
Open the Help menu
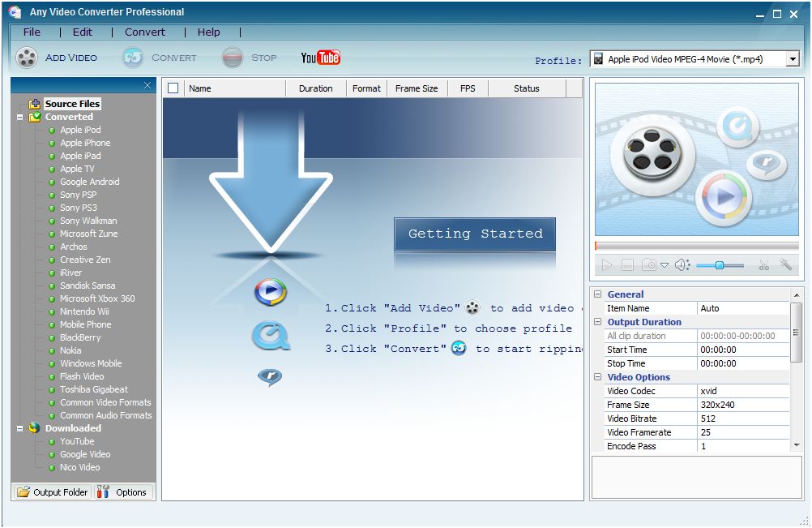(209, 32)
